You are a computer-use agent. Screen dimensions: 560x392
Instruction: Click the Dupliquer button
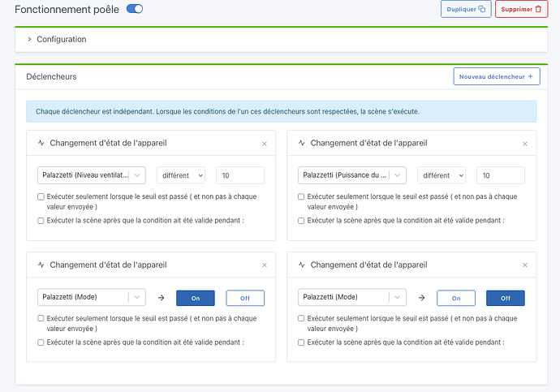click(465, 9)
